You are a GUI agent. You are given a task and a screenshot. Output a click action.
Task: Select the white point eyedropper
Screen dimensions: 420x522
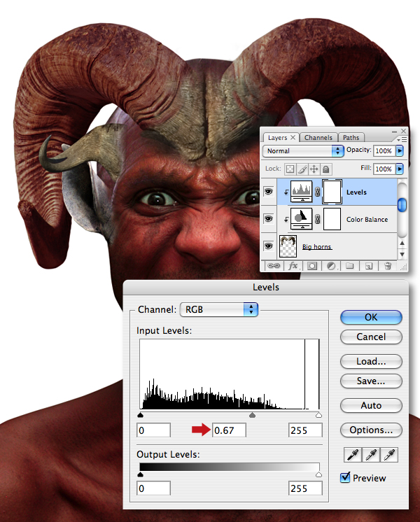coord(389,455)
